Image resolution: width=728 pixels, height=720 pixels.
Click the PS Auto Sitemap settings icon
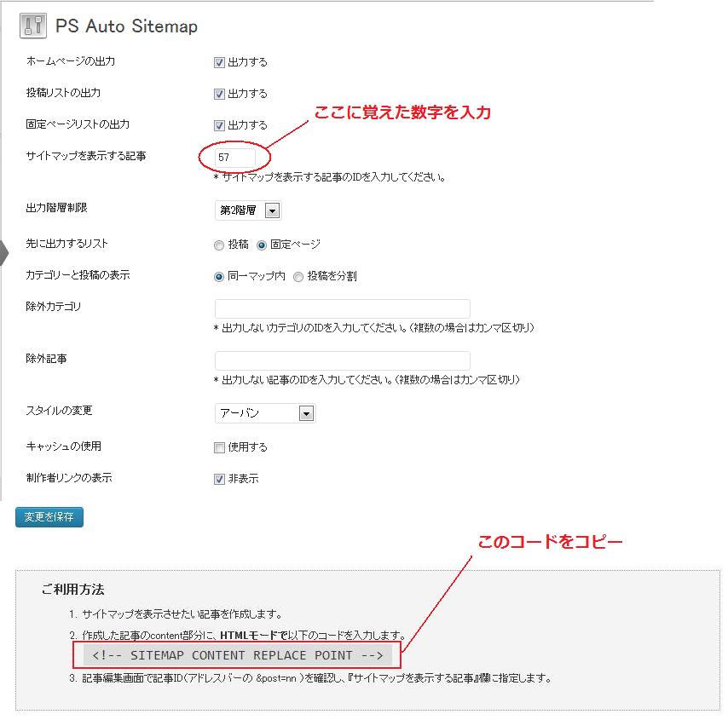pyautogui.click(x=33, y=26)
